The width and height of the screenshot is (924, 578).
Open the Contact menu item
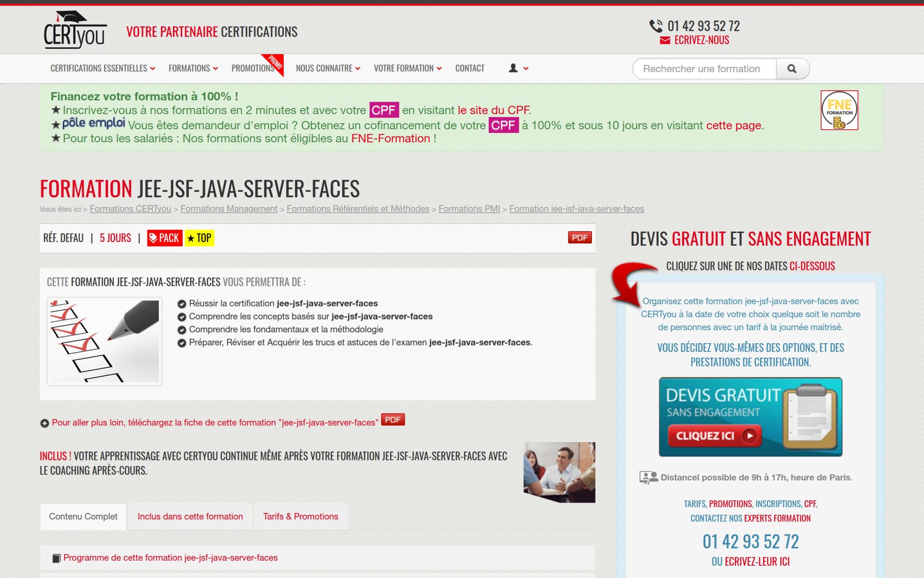point(470,68)
